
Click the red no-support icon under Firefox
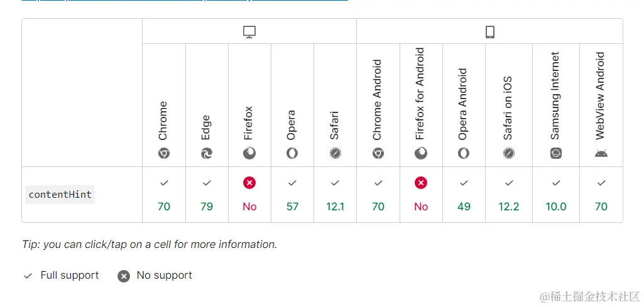[x=249, y=183]
